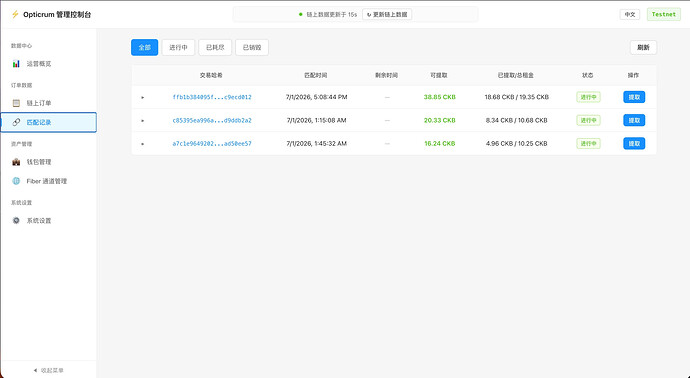
Task: Click the 进行中 status tag in ffb1b384095f row
Action: point(588,97)
